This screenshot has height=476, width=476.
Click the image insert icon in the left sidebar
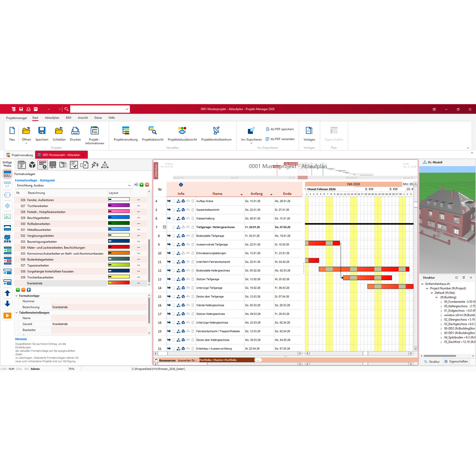pyautogui.click(x=7, y=217)
